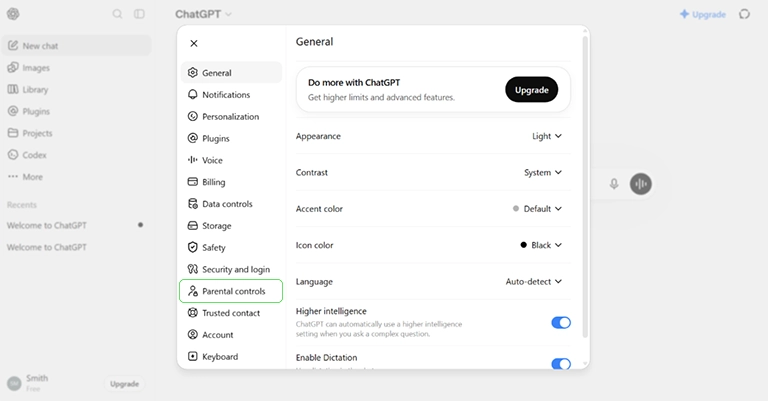Click 'Do more with ChatGPT' text
The image size is (768, 401).
[x=354, y=82]
